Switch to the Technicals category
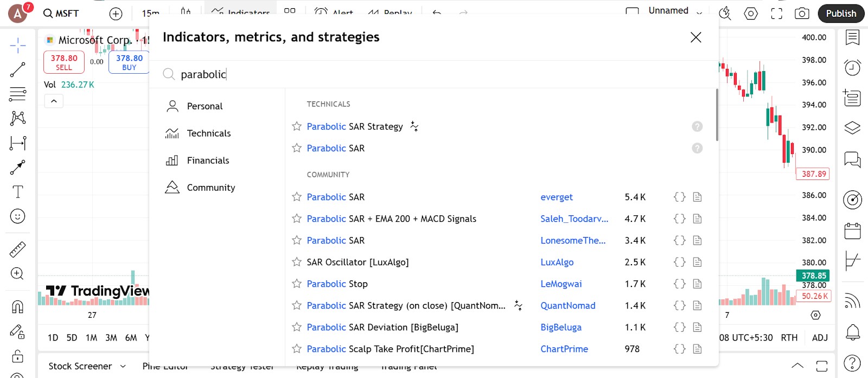The image size is (868, 378). 209,133
